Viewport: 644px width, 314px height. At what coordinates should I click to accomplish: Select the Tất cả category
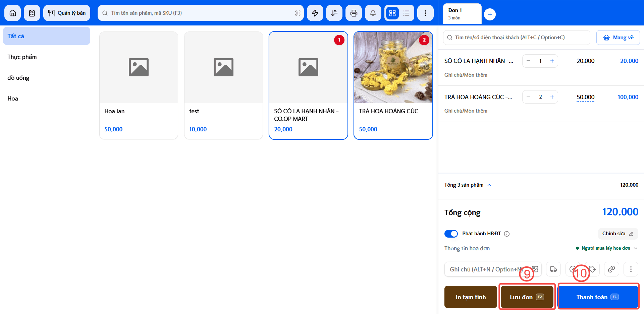(x=47, y=36)
